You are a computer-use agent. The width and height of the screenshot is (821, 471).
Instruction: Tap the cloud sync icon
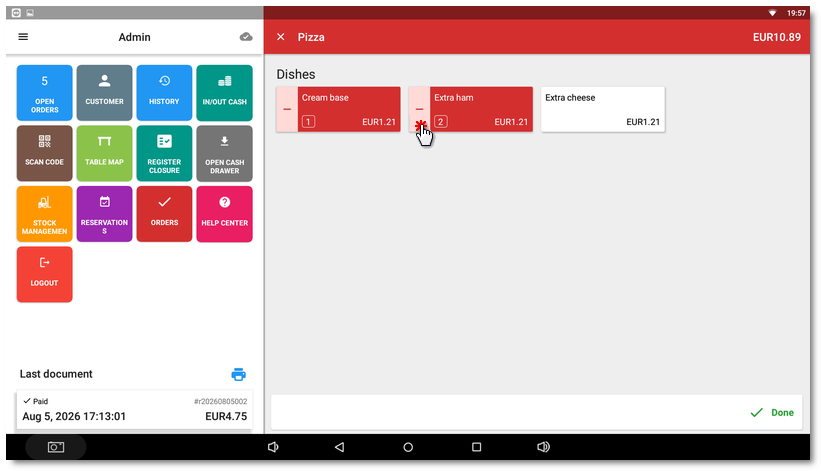point(246,37)
